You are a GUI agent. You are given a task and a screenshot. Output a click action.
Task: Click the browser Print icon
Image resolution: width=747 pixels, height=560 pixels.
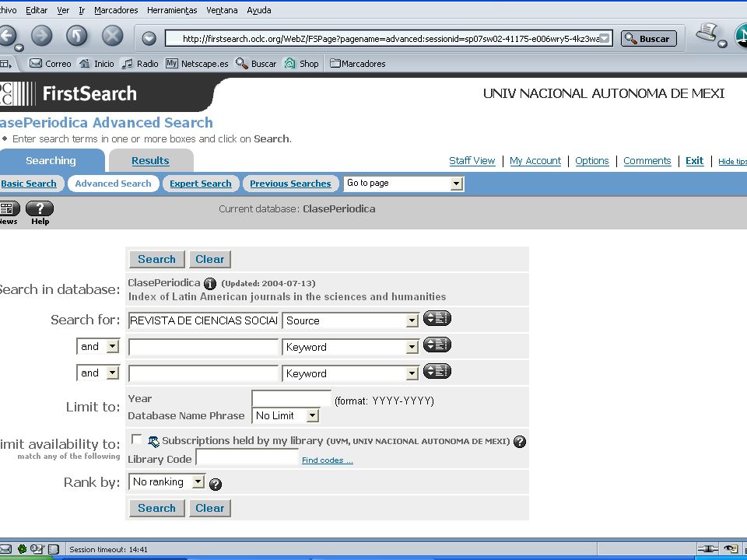(x=707, y=33)
